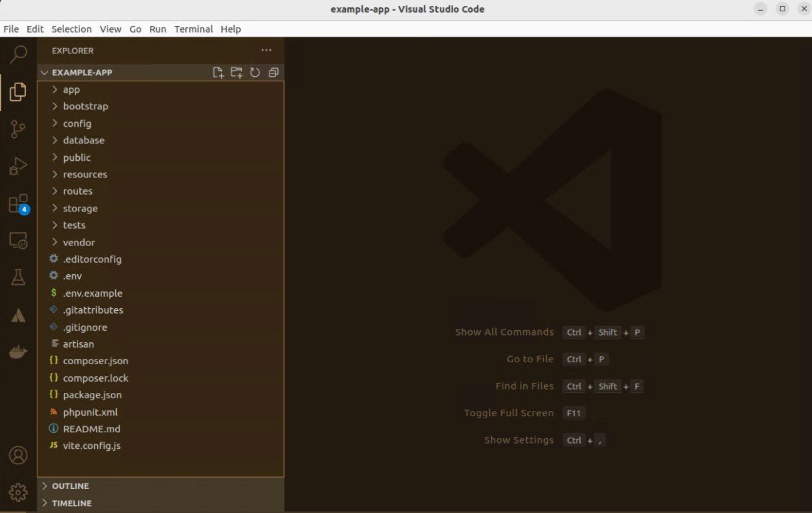Open the Accounts menu icon
812x513 pixels.
[19, 456]
